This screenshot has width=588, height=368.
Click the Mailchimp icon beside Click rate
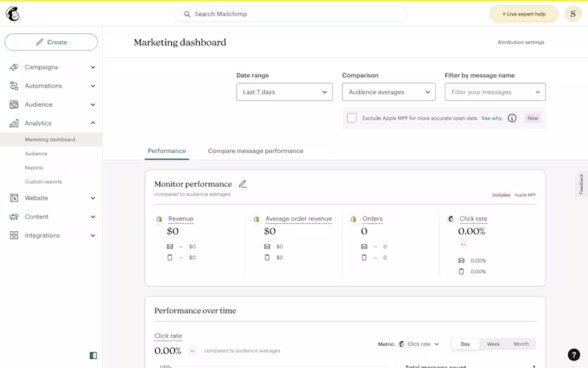(451, 219)
